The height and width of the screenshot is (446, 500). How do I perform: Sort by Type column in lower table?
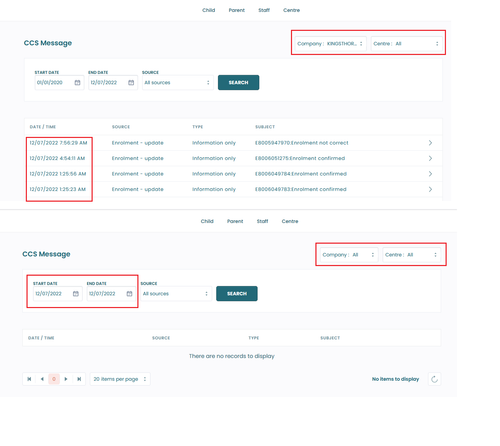254,338
